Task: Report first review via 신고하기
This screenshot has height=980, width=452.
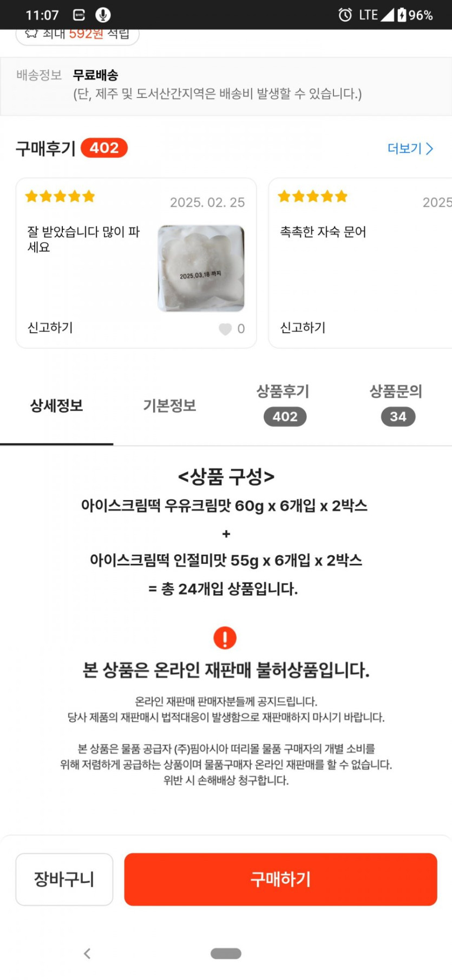Action: (50, 328)
